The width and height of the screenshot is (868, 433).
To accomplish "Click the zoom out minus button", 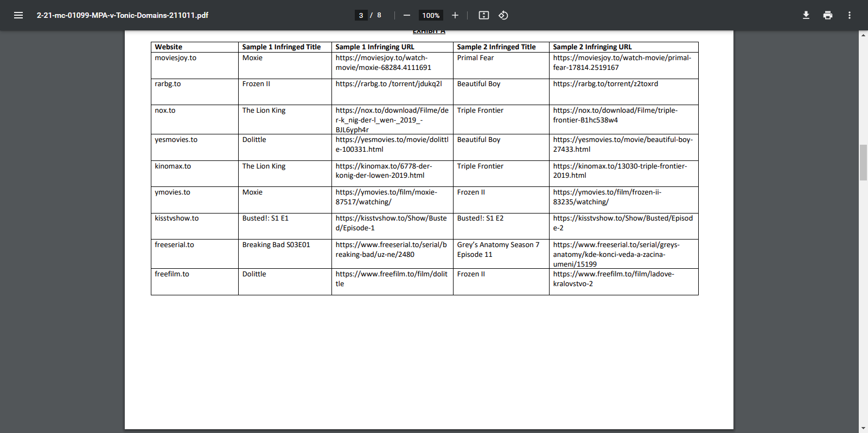I will point(407,15).
